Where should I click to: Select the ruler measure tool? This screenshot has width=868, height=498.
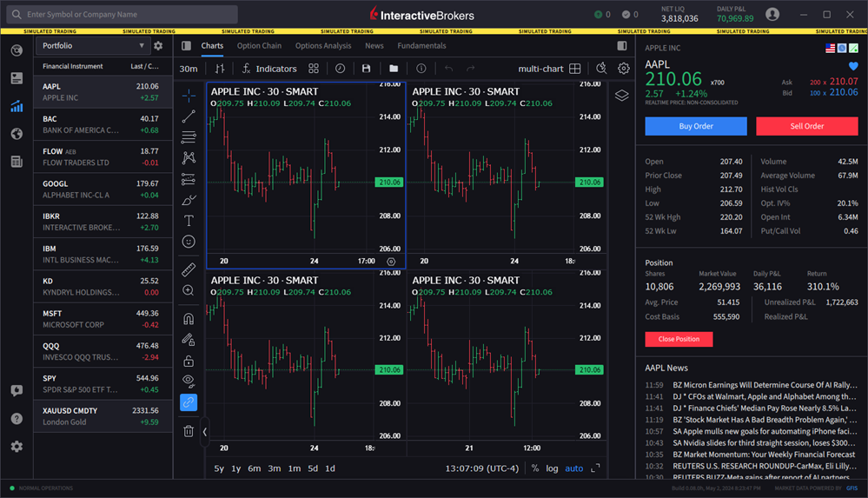tap(189, 269)
